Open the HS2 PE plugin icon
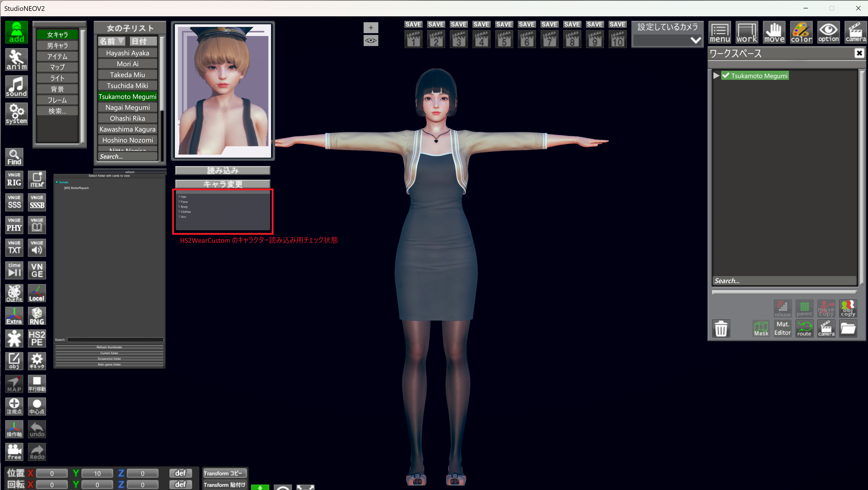 pyautogui.click(x=37, y=338)
